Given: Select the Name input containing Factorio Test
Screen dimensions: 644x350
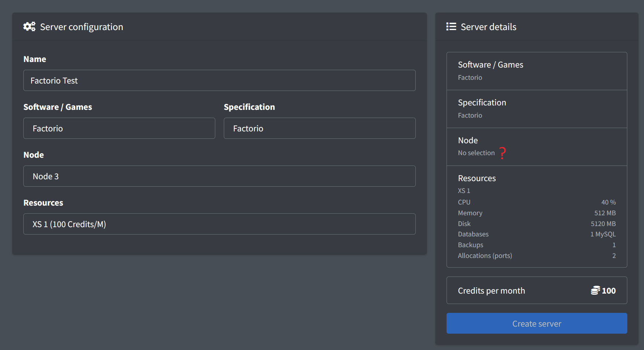Looking at the screenshot, I should point(219,80).
